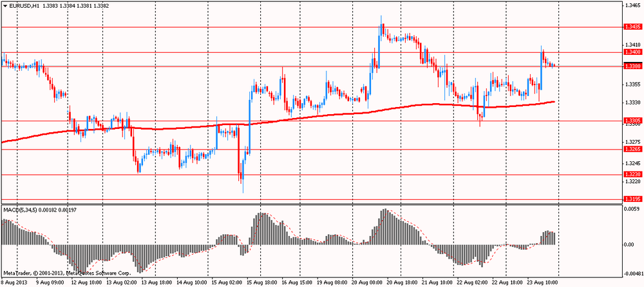Click the -0.00481 MACD scale value
Screen dimensions: 644x287
(x=633, y=273)
